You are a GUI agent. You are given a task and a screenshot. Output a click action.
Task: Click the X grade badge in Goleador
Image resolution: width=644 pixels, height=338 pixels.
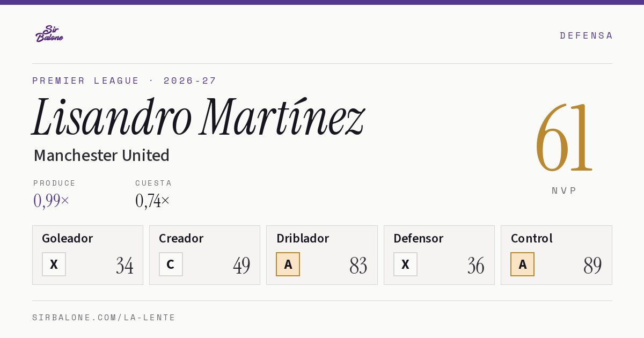tap(54, 264)
